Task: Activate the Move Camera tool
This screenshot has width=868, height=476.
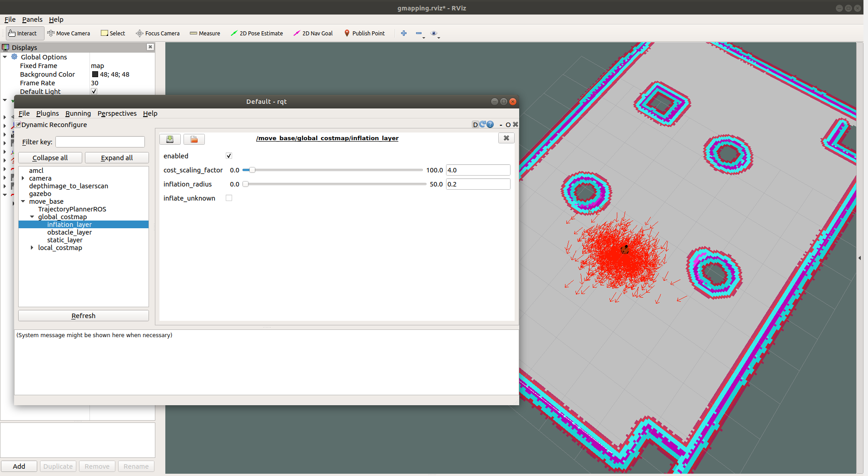Action: (69, 33)
